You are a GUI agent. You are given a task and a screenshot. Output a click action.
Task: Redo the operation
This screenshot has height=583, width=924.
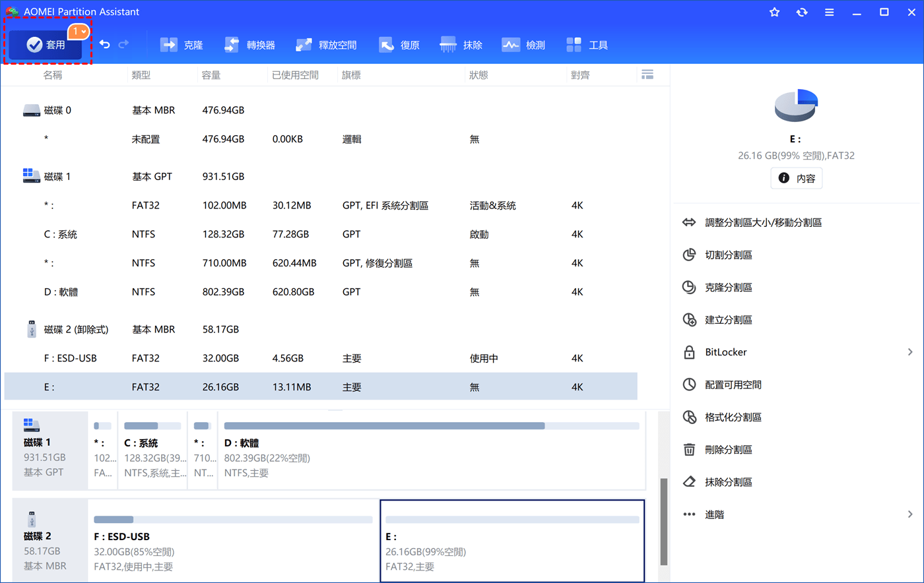click(123, 44)
